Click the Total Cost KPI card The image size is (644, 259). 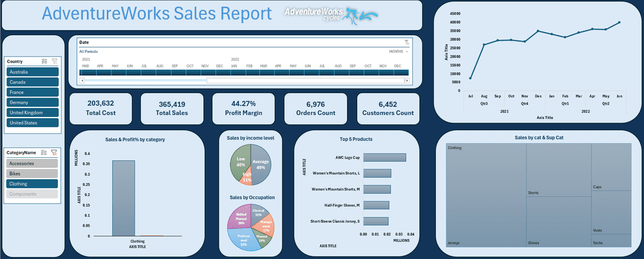(x=101, y=109)
